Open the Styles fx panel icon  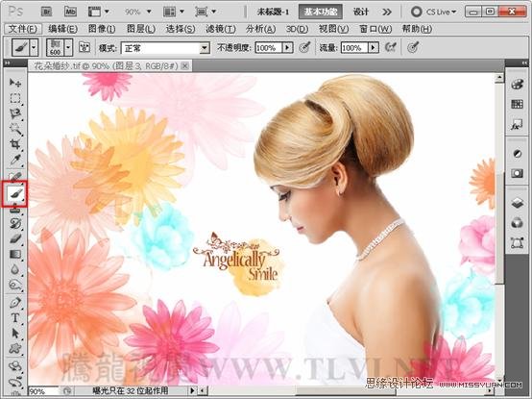click(x=517, y=125)
